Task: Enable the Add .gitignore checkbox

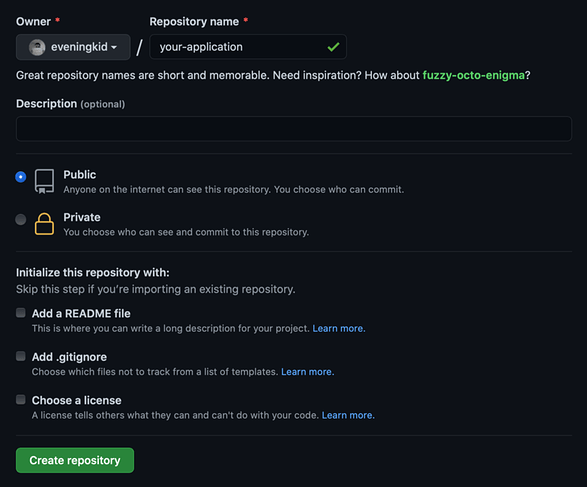Action: 21,356
